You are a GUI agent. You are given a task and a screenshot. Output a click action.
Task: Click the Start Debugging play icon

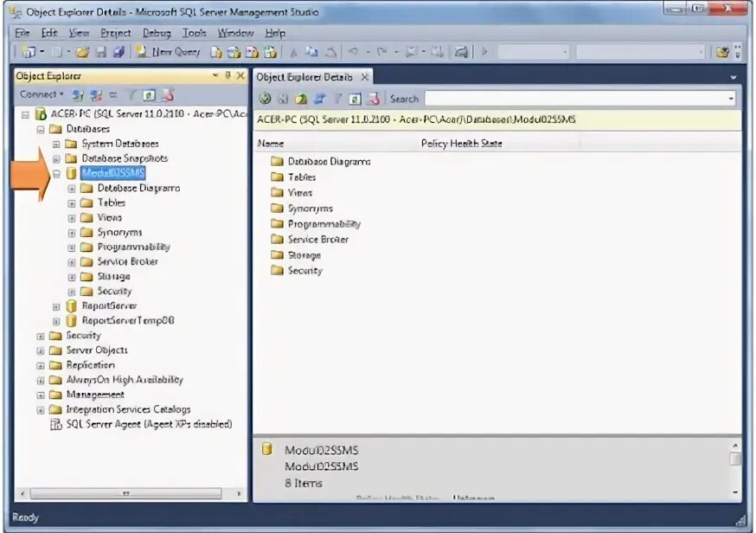[x=484, y=51]
